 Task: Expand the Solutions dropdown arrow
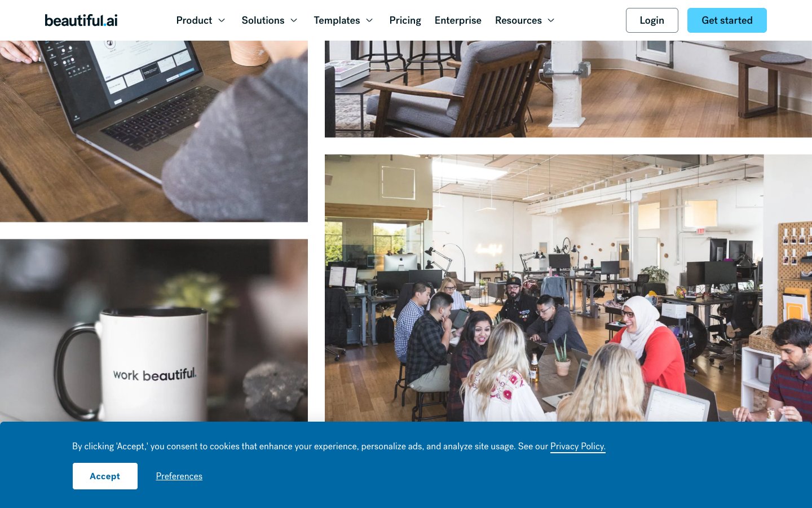[294, 20]
